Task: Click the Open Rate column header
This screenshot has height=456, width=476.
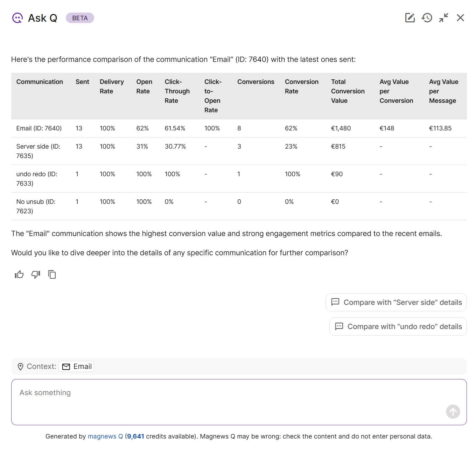Action: pyautogui.click(x=144, y=86)
